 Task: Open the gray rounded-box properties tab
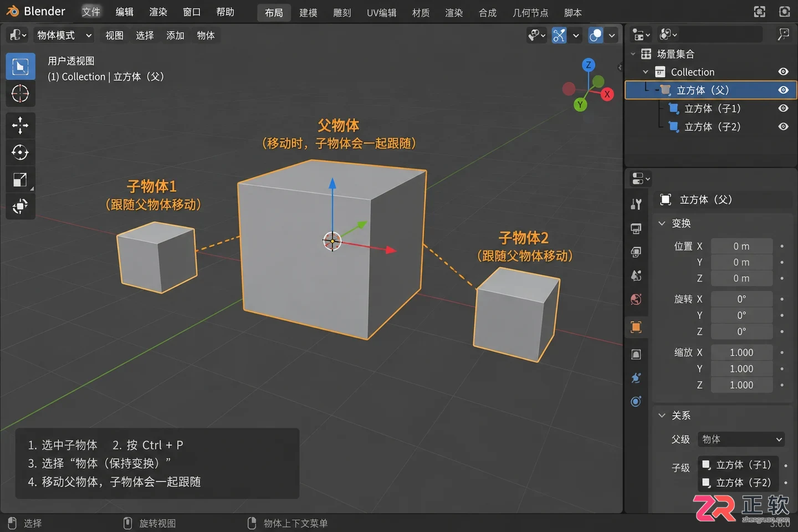[636, 354]
